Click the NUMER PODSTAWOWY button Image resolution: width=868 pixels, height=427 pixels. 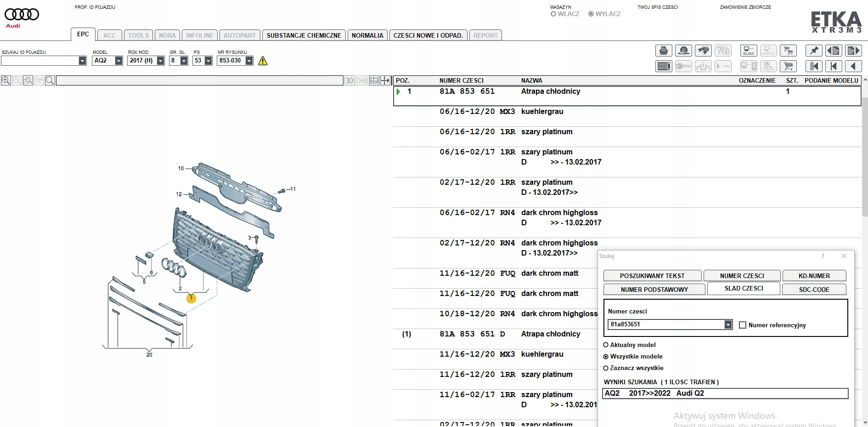click(x=654, y=290)
